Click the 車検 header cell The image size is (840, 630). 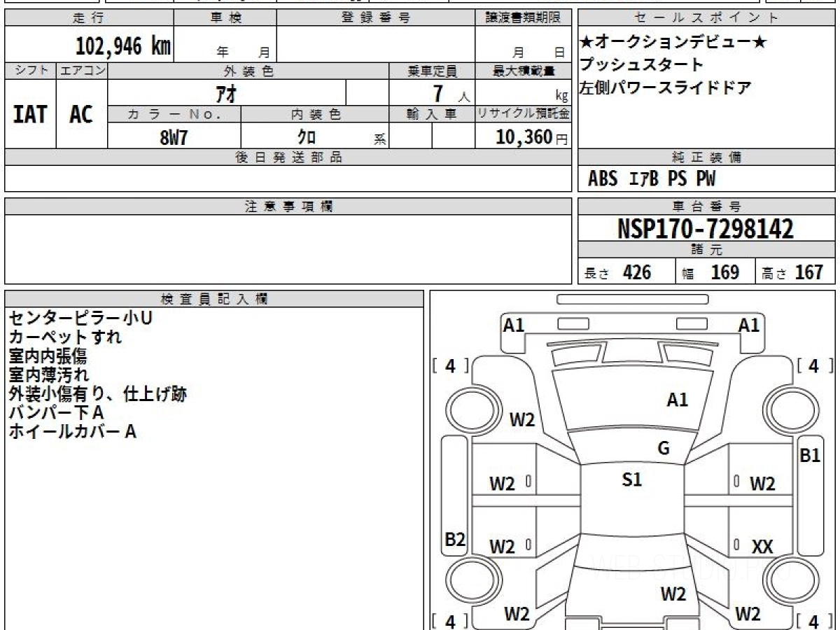coord(225,18)
